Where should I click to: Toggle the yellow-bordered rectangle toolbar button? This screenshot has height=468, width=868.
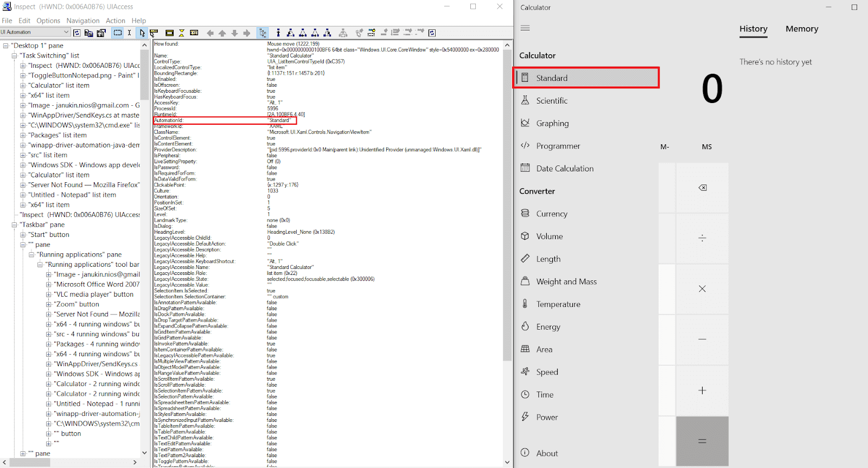pyautogui.click(x=169, y=33)
